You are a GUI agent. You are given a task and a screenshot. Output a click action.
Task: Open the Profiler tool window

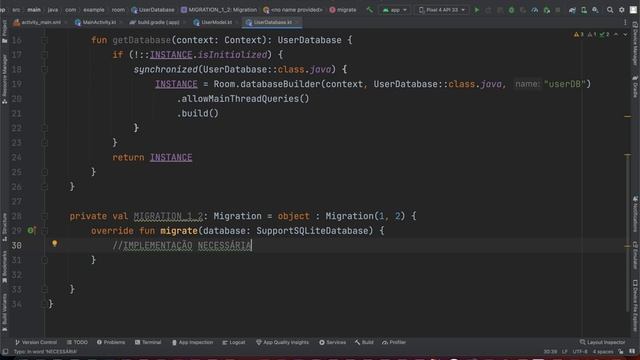pyautogui.click(x=394, y=342)
